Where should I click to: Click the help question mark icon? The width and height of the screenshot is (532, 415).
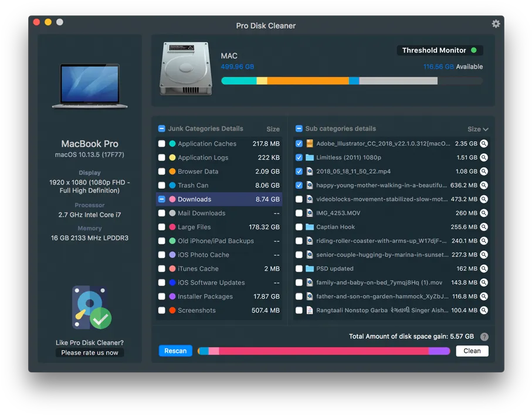(484, 336)
